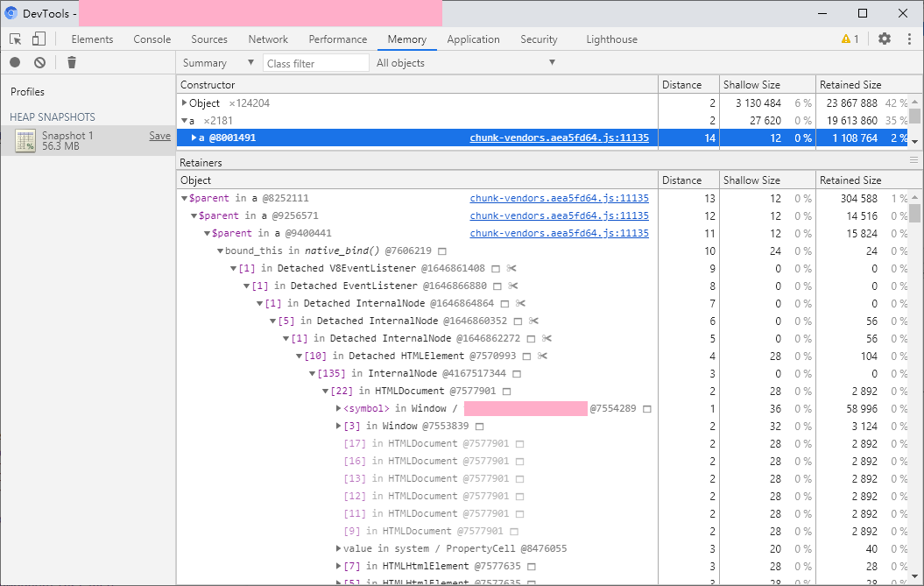Expand the Object ×124204 constructor row

(185, 103)
